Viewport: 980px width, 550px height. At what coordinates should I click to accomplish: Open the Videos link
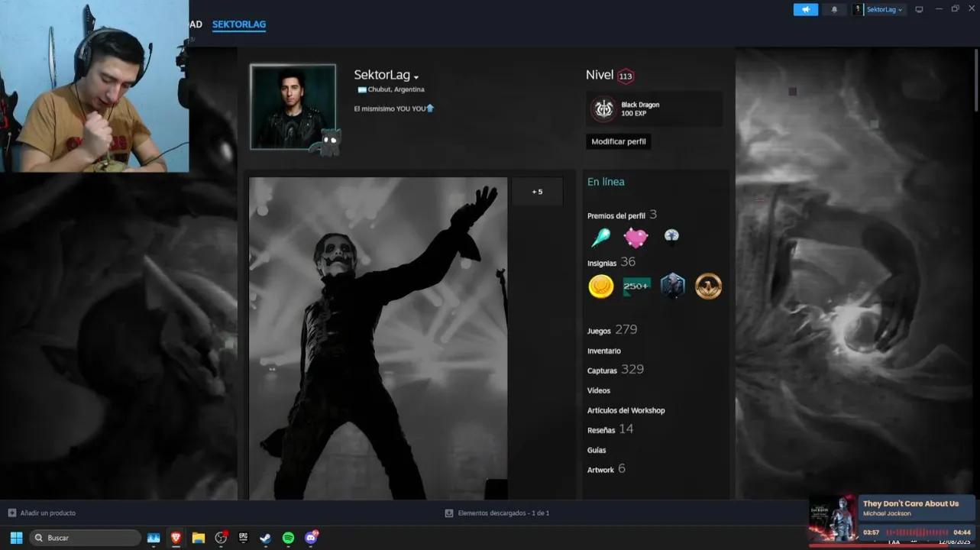coord(599,390)
